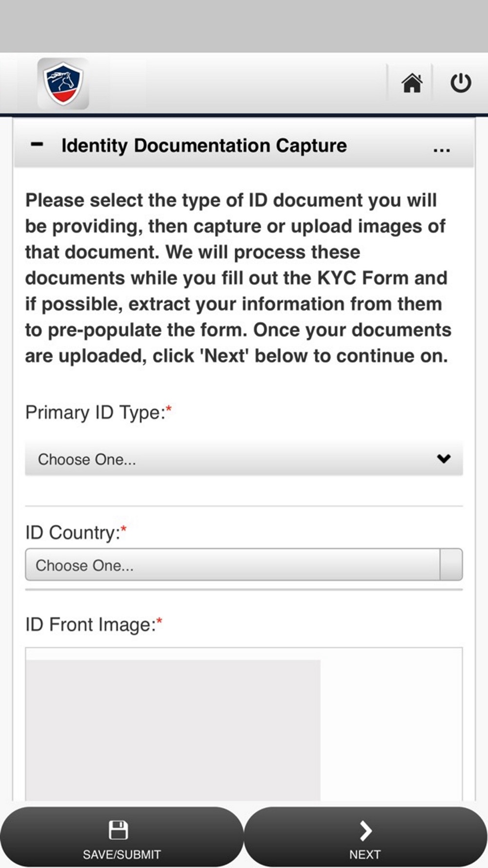Image resolution: width=488 pixels, height=868 pixels.
Task: Log out using the power icon
Action: (x=460, y=83)
